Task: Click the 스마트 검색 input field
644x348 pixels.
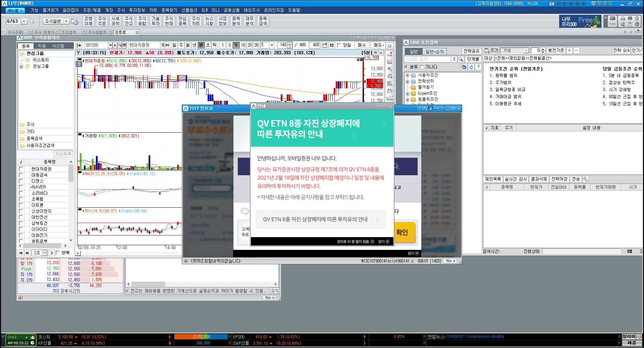Action: coord(427,59)
